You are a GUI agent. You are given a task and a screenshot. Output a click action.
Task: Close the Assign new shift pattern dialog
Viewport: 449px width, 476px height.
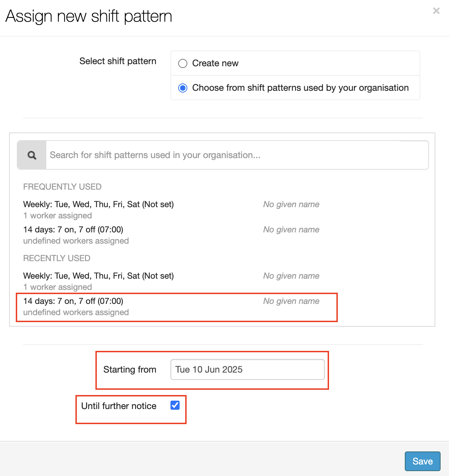tap(436, 11)
